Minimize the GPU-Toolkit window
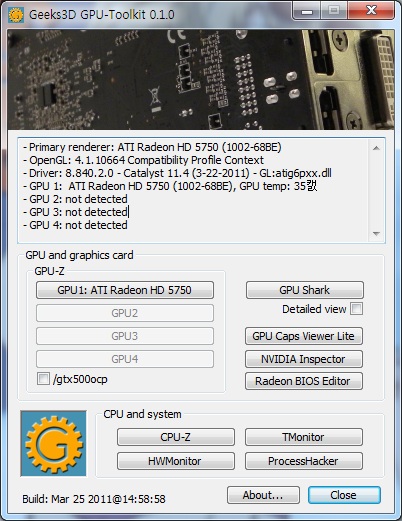This screenshot has width=402, height=521. point(307,12)
